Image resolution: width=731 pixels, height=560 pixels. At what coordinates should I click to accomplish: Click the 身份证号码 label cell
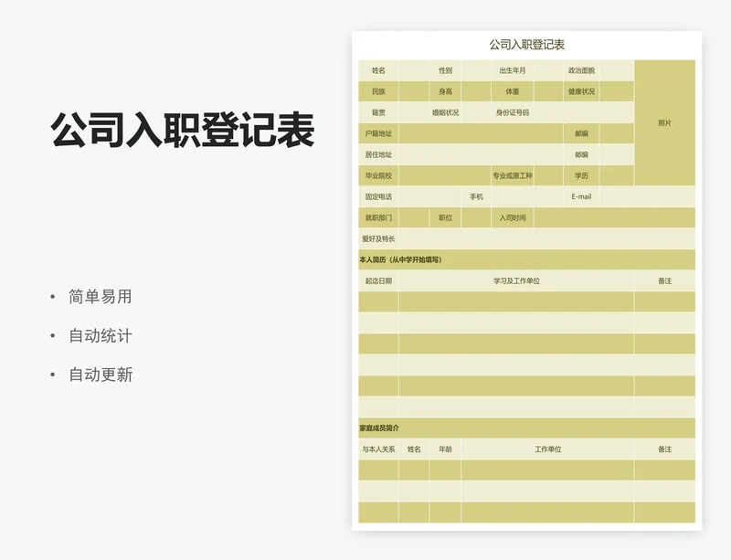tap(513, 112)
